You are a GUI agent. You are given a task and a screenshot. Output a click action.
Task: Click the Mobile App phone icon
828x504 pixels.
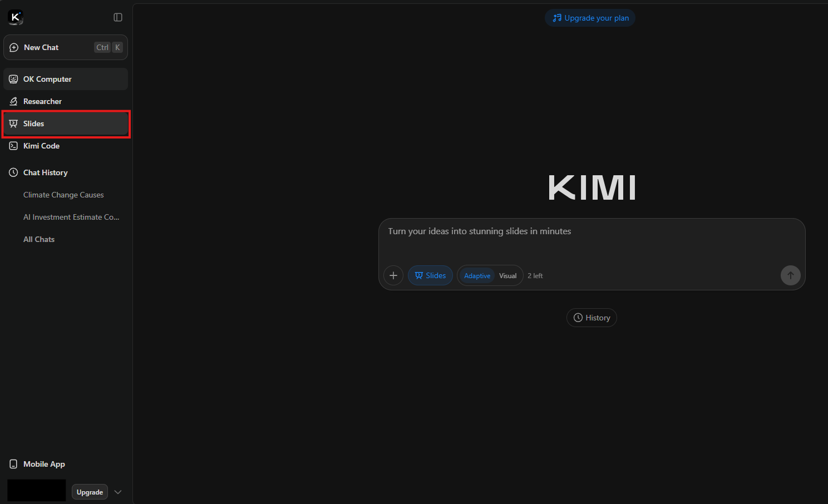13,464
